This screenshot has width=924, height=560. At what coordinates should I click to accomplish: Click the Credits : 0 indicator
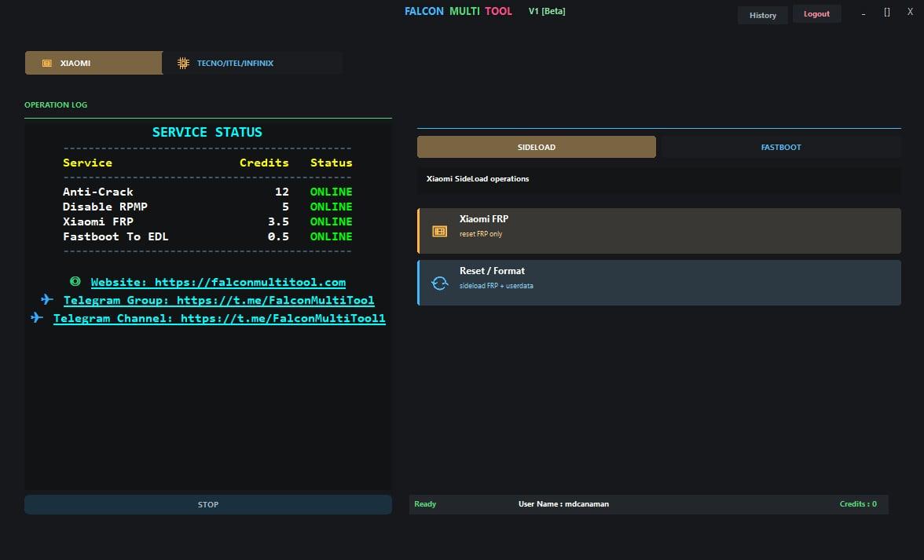[858, 504]
